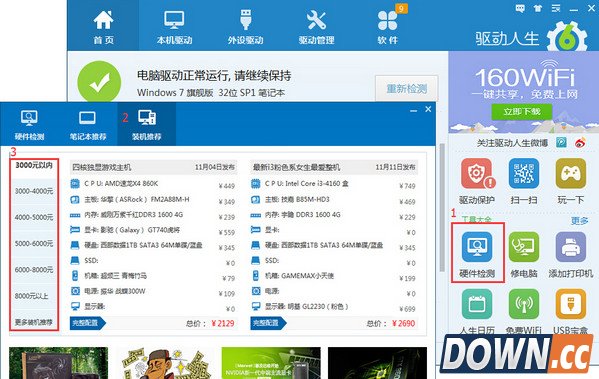
Task: Click the popup window vertical scrollbar
Action: [x=442, y=206]
